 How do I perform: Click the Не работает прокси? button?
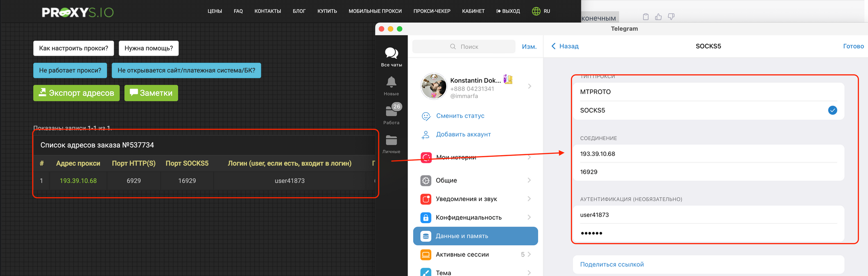(x=70, y=70)
